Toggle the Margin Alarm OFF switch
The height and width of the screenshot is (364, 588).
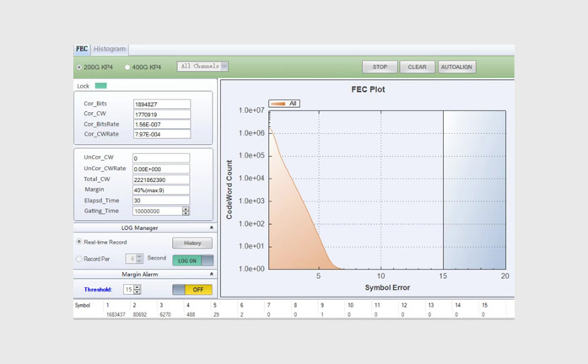192,290
